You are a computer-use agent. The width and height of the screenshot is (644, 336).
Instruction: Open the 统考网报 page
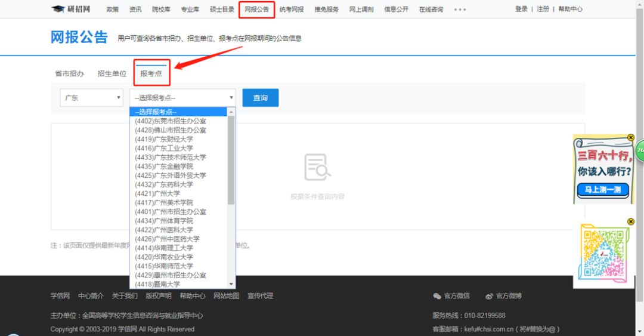292,10
